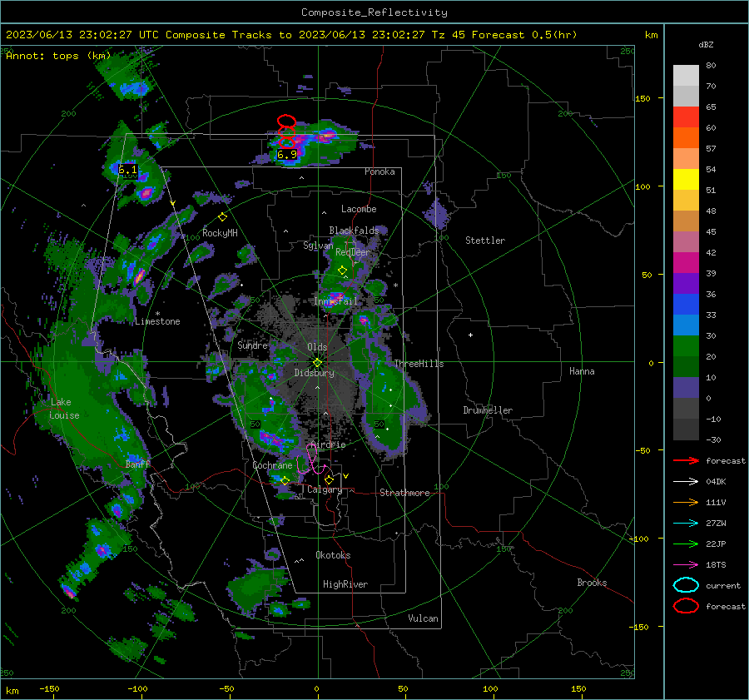749x700 pixels.
Task: Click the 80 dBZ white color swatch
Action: click(686, 75)
